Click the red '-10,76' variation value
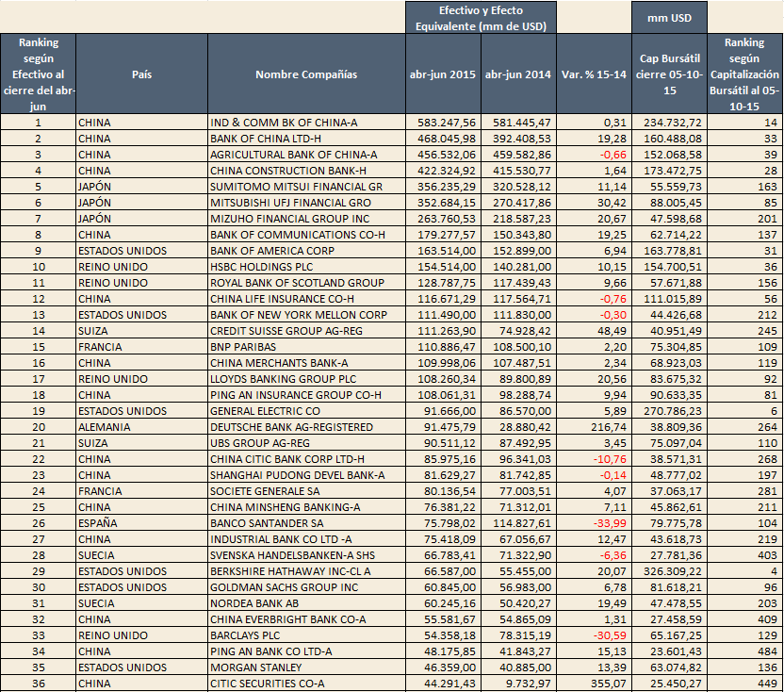The height and width of the screenshot is (692, 784). [610, 459]
